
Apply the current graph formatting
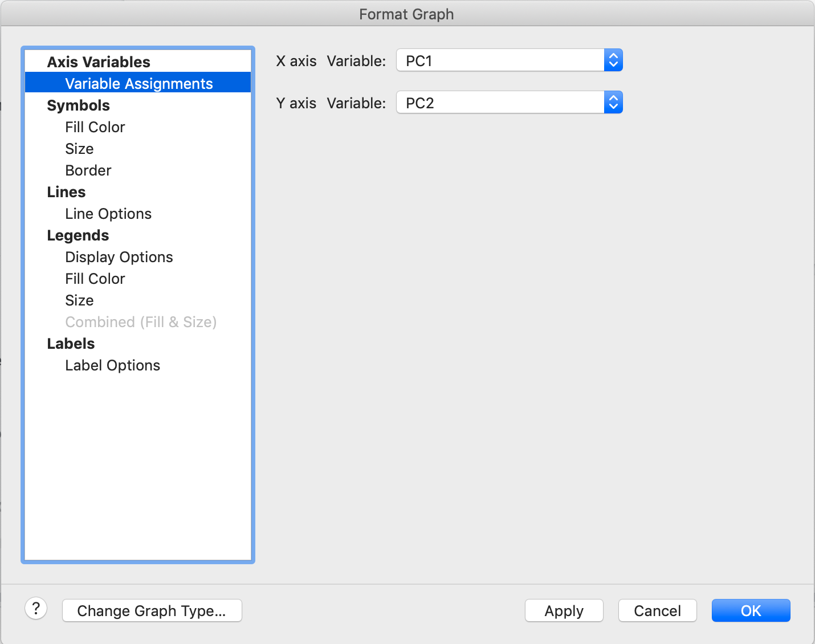tap(564, 610)
